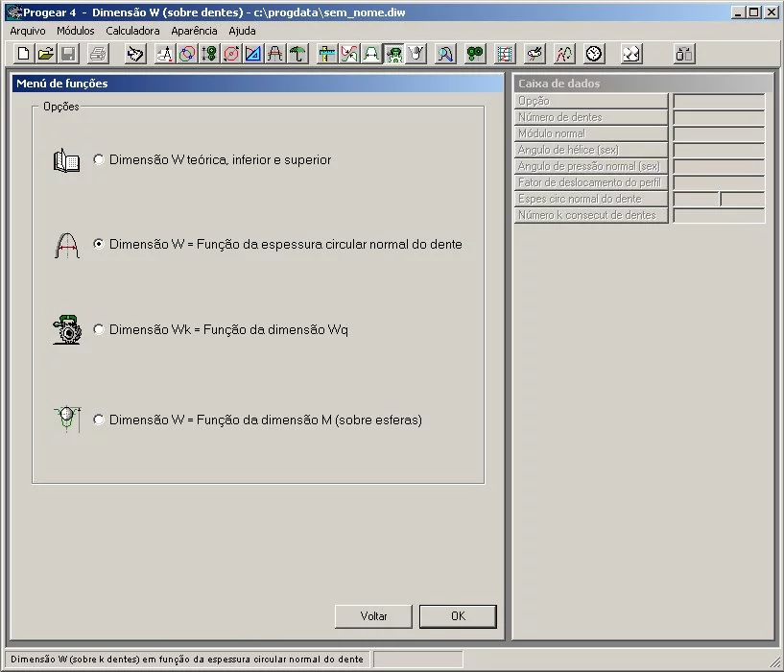The width and height of the screenshot is (784, 672).
Task: Open the Módulos menu
Action: click(76, 31)
